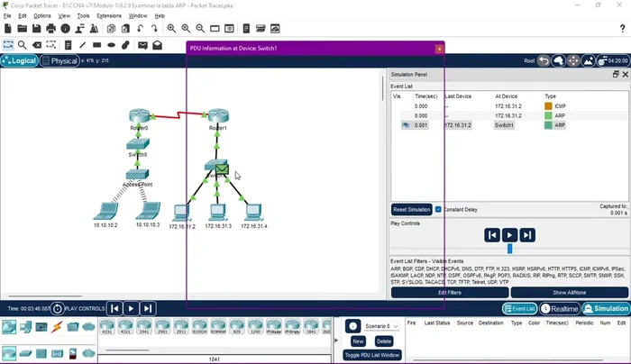The width and height of the screenshot is (631, 364).
Task: Switch to Realtime mode
Action: (x=559, y=309)
